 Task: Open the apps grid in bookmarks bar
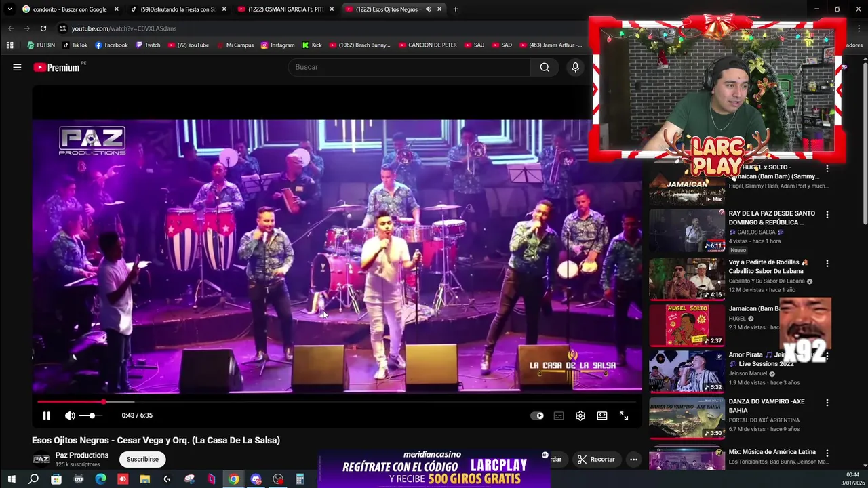9,45
